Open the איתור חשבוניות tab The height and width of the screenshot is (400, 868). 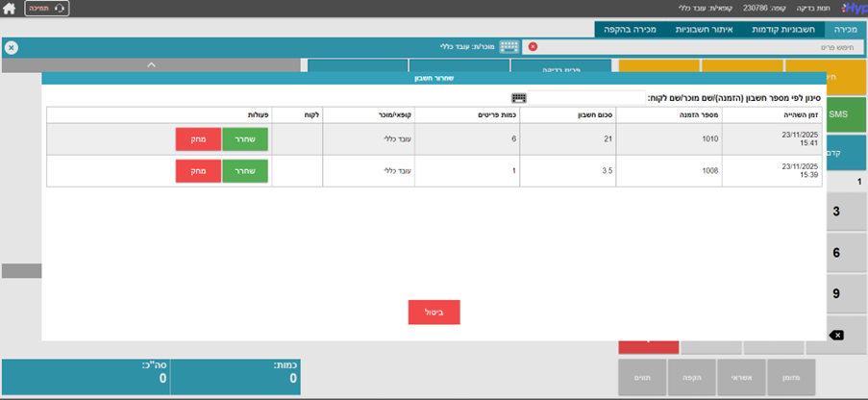[705, 30]
